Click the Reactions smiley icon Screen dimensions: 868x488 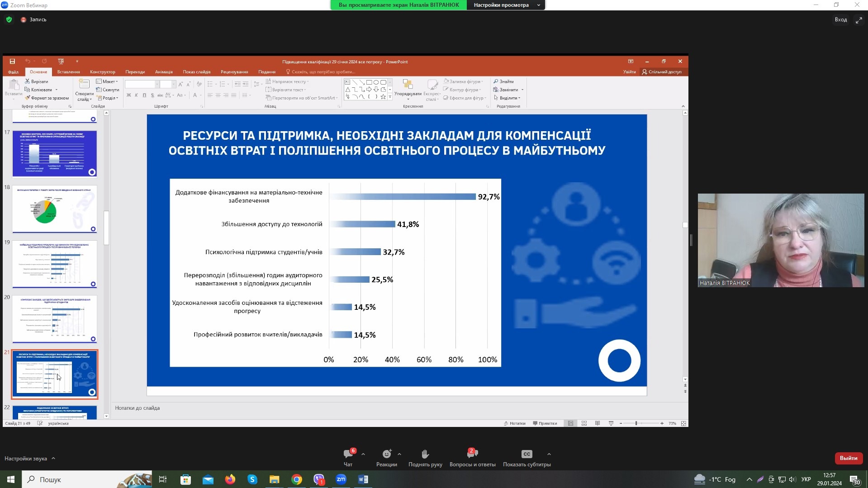386,454
